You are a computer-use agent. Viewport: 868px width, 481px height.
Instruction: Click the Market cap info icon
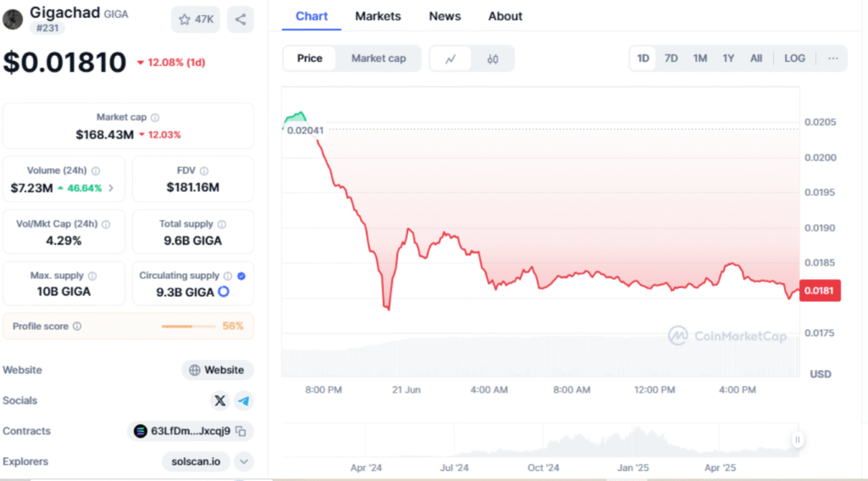tap(155, 118)
